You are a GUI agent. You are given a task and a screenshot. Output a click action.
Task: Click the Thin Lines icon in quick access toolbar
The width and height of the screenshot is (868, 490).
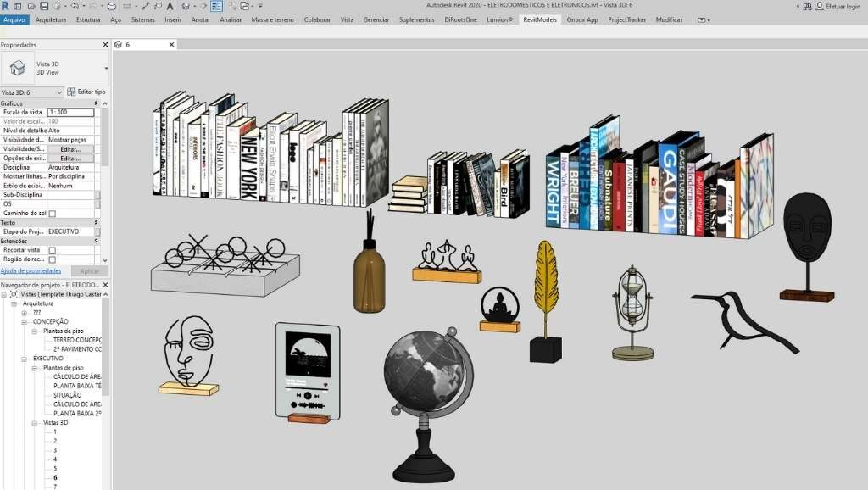pos(216,6)
